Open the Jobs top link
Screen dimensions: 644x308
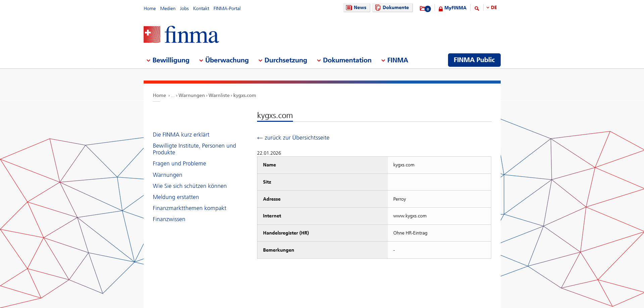point(184,8)
